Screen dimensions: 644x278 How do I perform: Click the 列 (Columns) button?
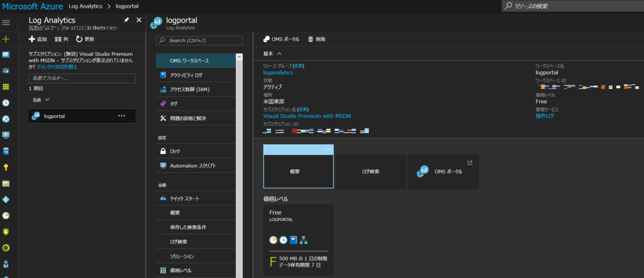coord(61,40)
